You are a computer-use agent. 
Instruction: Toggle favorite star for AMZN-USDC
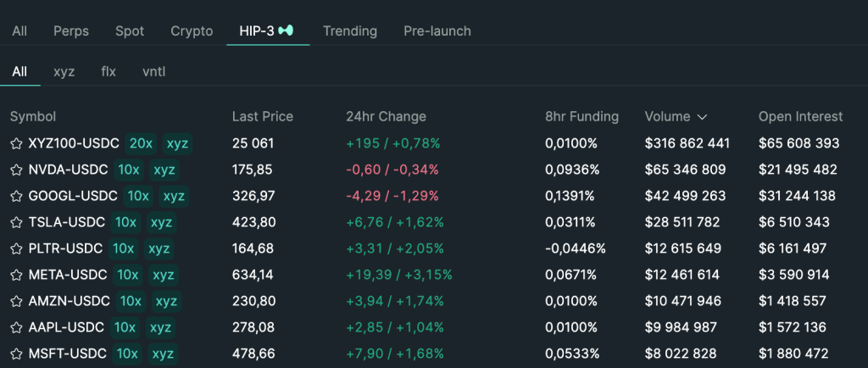click(16, 302)
